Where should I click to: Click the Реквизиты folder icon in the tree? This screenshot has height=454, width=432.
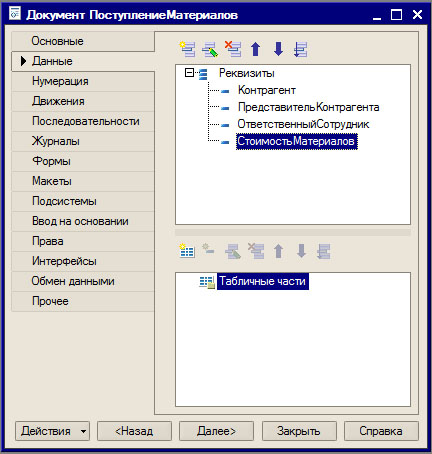203,74
